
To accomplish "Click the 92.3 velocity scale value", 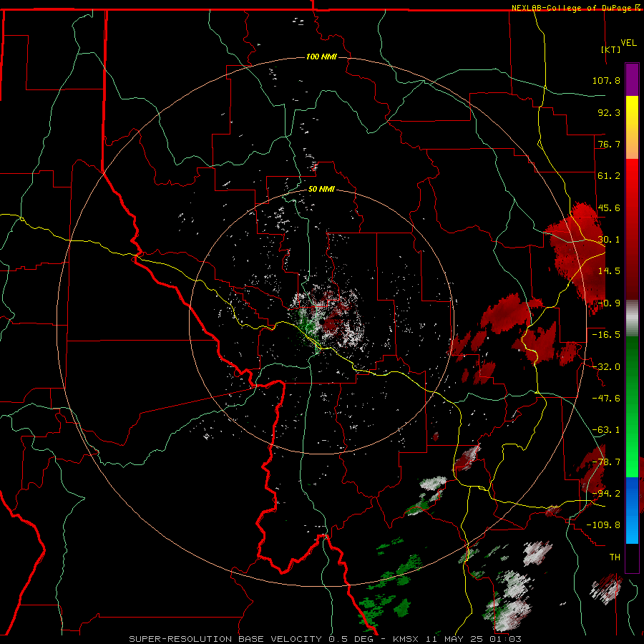I will pyautogui.click(x=609, y=112).
